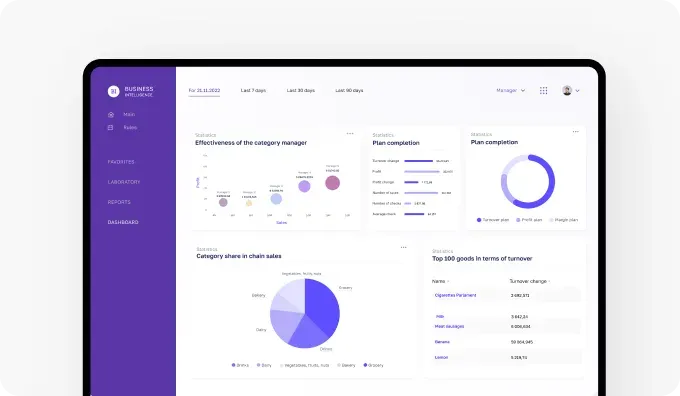
Task: Toggle Vegetables, fruits, nuts legend item
Action: pyautogui.click(x=304, y=365)
